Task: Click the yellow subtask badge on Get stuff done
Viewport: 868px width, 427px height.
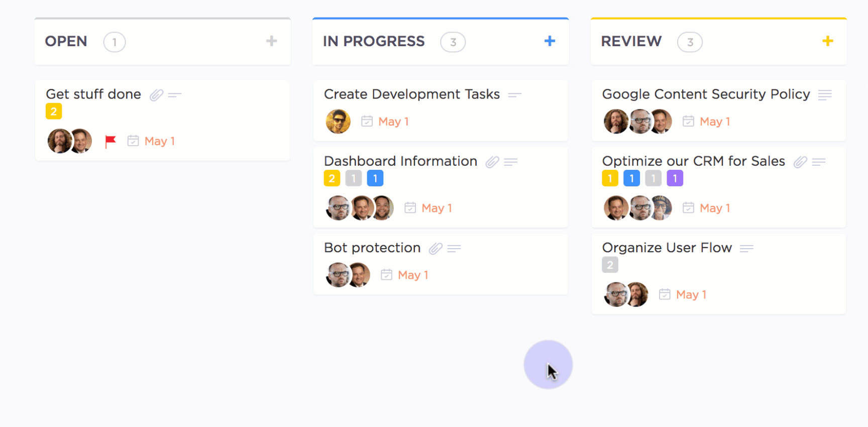Action: pyautogui.click(x=54, y=111)
